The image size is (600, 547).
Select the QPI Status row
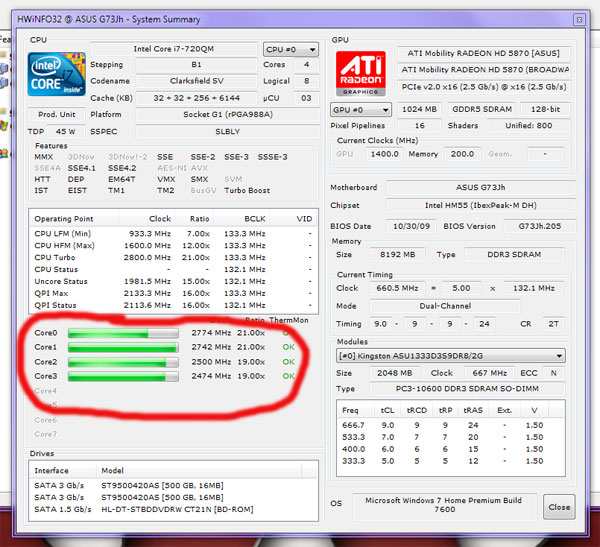coord(173,305)
